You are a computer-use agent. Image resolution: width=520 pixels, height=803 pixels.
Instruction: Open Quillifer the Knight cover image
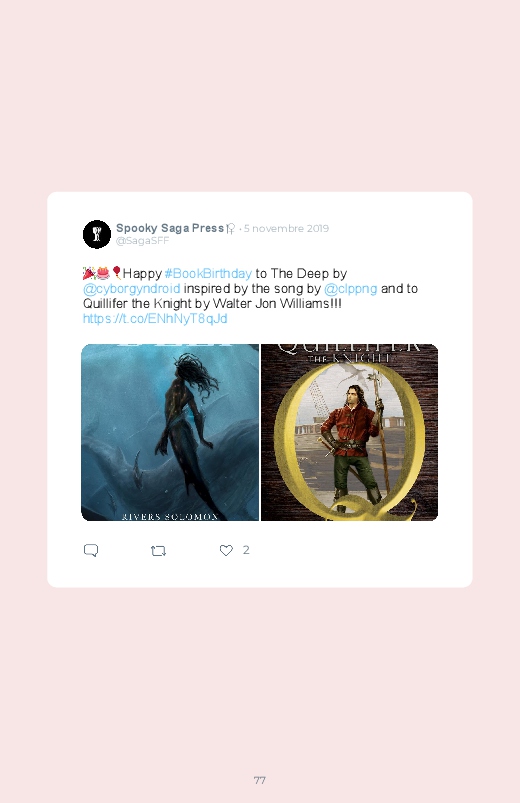pyautogui.click(x=349, y=432)
